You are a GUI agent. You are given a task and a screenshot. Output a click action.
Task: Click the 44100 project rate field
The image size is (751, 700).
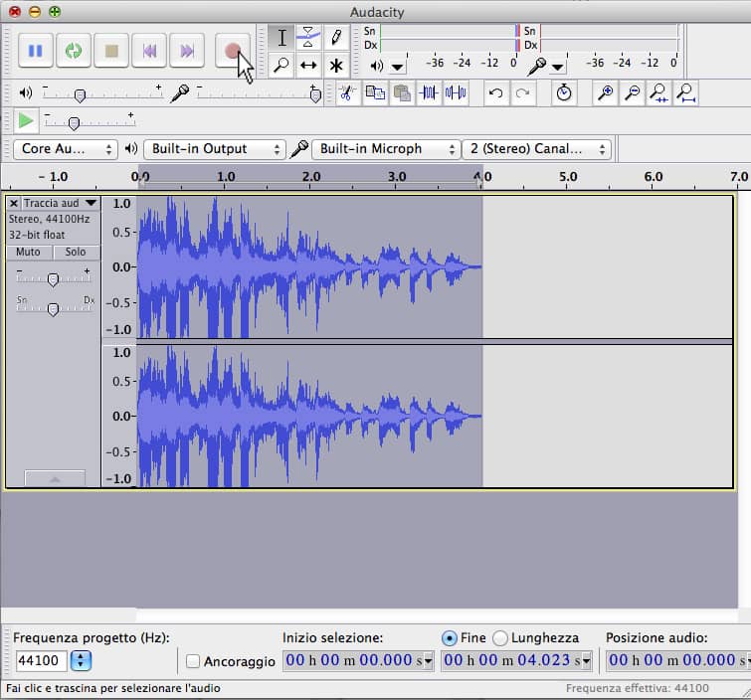pos(41,661)
